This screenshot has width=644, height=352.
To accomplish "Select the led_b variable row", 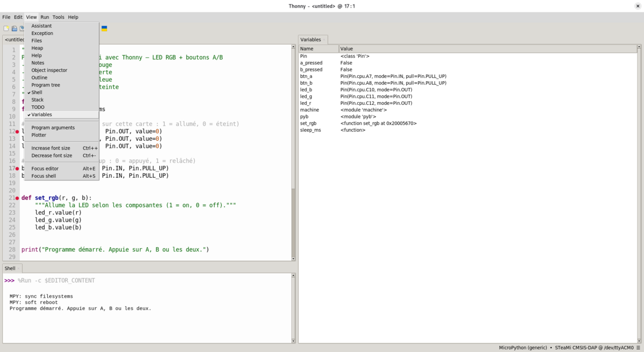I will tap(467, 90).
